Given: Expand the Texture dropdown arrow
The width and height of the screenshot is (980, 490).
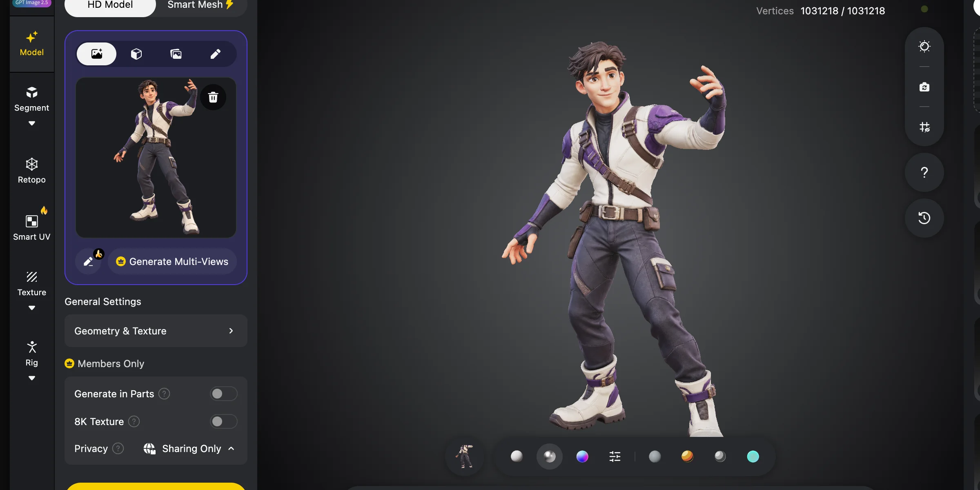Looking at the screenshot, I should 32,308.
